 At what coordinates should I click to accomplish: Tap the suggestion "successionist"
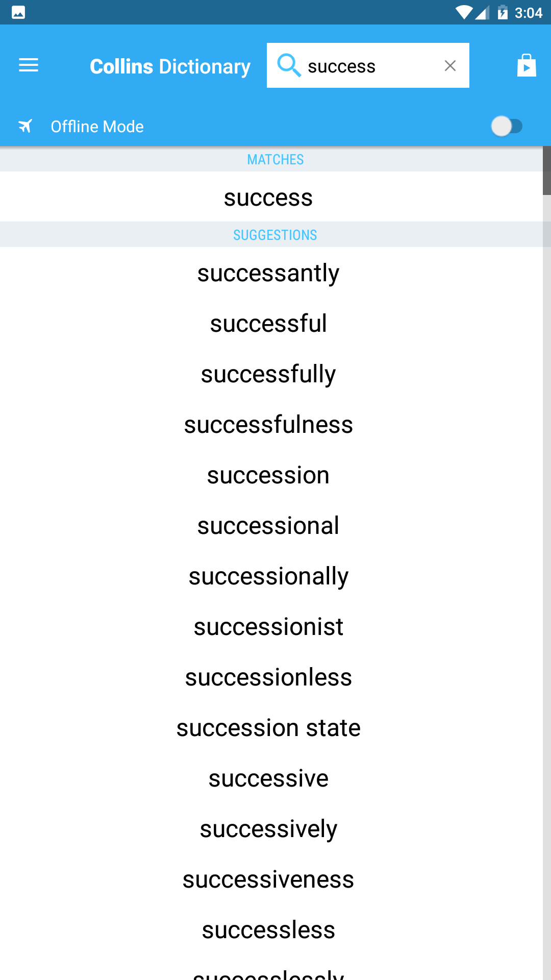[268, 627]
